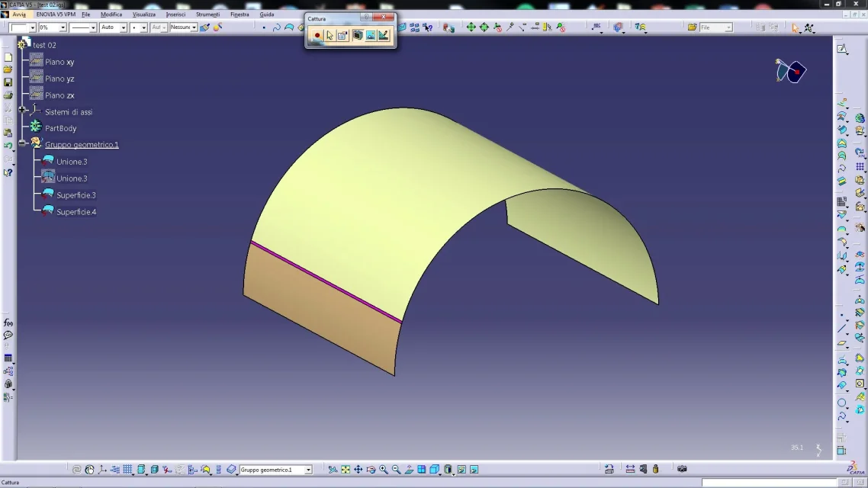Select the arrow pointer in Cattura dialog
The width and height of the screenshot is (868, 488).
[330, 35]
